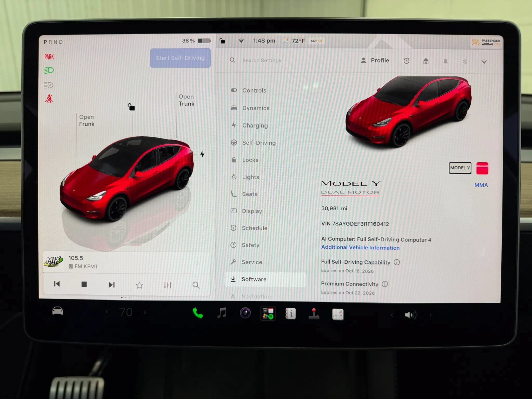This screenshot has width=532, height=399.
Task: Open the Trunk
Action: tap(186, 100)
